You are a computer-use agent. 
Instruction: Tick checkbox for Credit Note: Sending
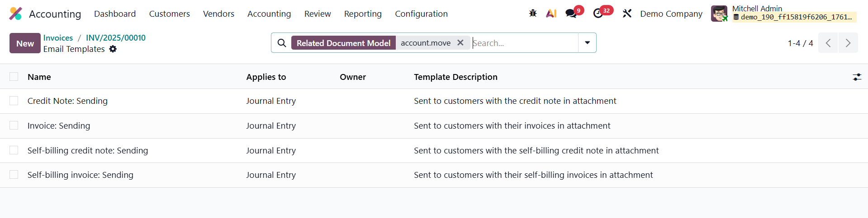[14, 101]
